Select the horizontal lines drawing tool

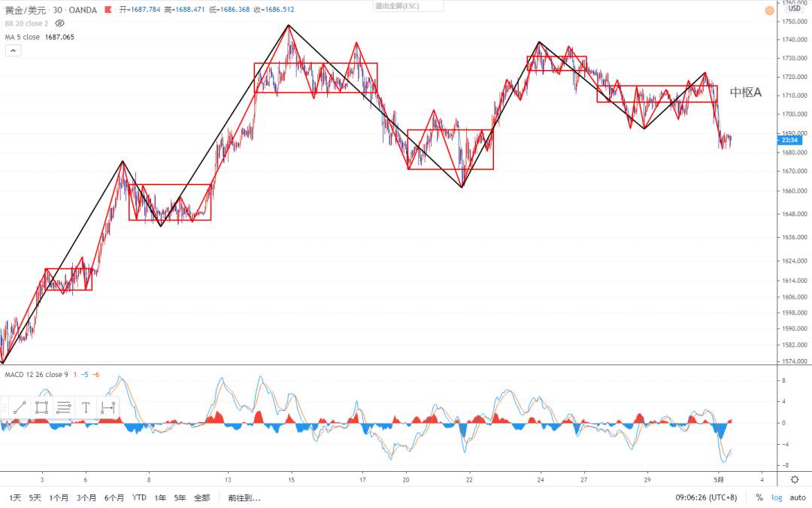point(64,408)
